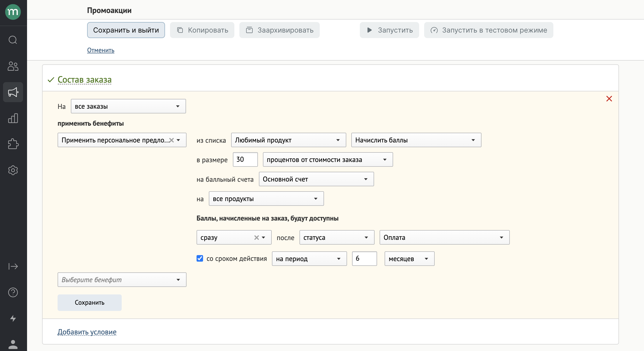Open the 'все заказы' dropdown
644x351 pixels.
point(128,106)
